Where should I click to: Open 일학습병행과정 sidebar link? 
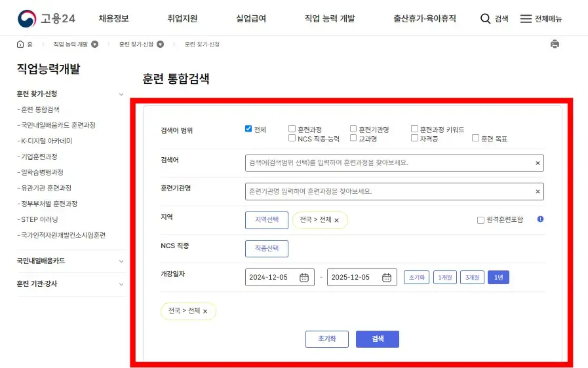pyautogui.click(x=41, y=172)
